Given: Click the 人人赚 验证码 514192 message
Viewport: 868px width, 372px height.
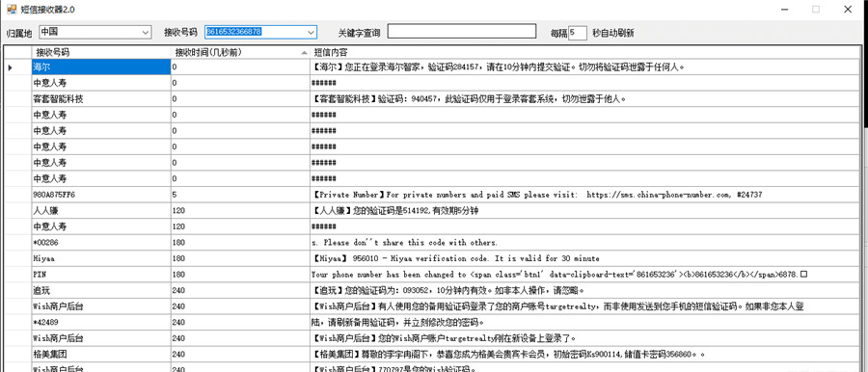Looking at the screenshot, I should coord(584,211).
